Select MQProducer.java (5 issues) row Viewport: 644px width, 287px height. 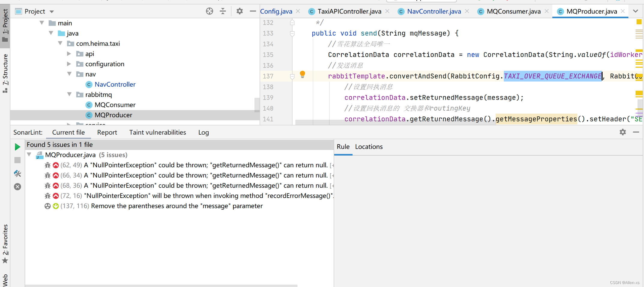coord(180,155)
